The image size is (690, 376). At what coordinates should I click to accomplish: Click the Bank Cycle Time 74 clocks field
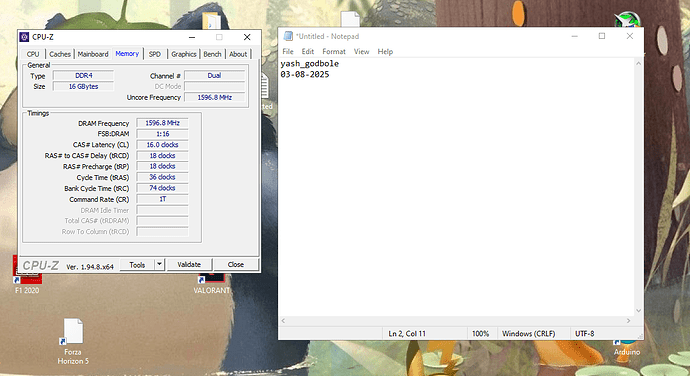point(162,188)
